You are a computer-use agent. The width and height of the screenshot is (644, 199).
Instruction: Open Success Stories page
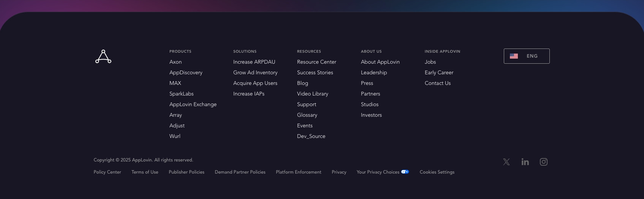pos(315,72)
